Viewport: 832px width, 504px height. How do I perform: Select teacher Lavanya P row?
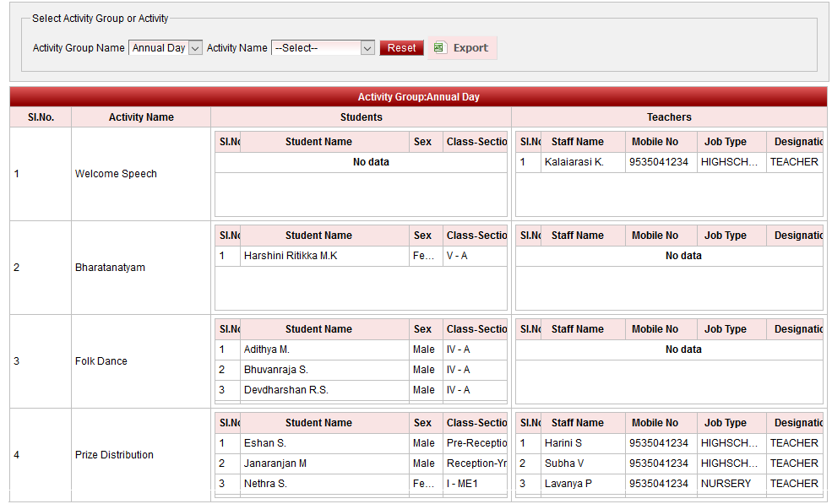[568, 484]
